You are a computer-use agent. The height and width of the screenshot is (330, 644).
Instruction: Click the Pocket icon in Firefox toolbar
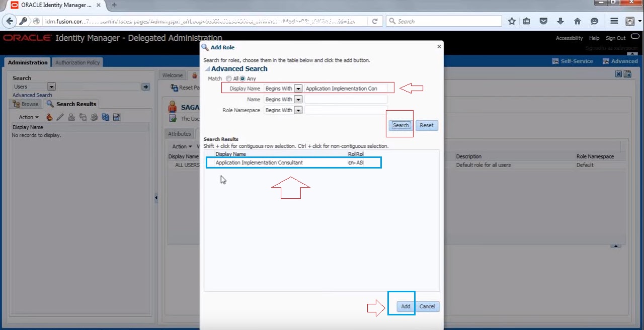pyautogui.click(x=543, y=21)
